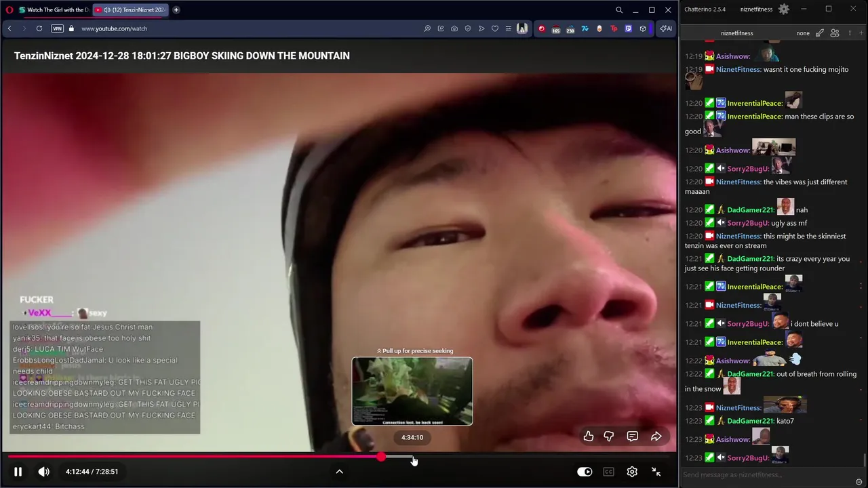Open the Chatterino split three-dots menu
Screen dimensions: 868x488
[x=849, y=33]
